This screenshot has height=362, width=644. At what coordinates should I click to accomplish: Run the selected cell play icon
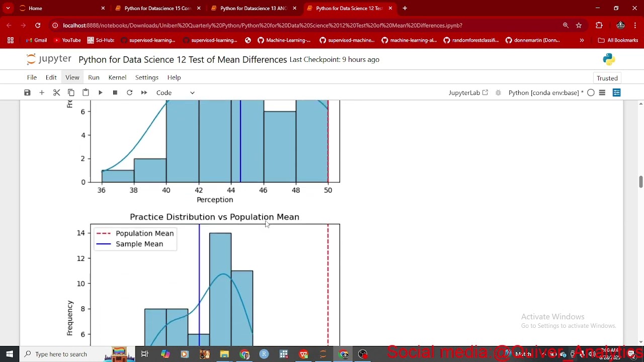click(x=100, y=93)
